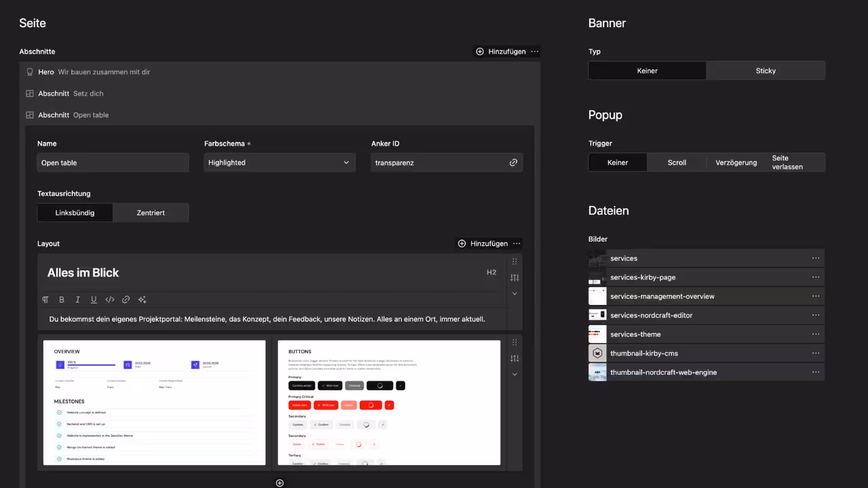This screenshot has height=488, width=868.
Task: Click the Anker ID field transparenz
Action: click(438, 163)
